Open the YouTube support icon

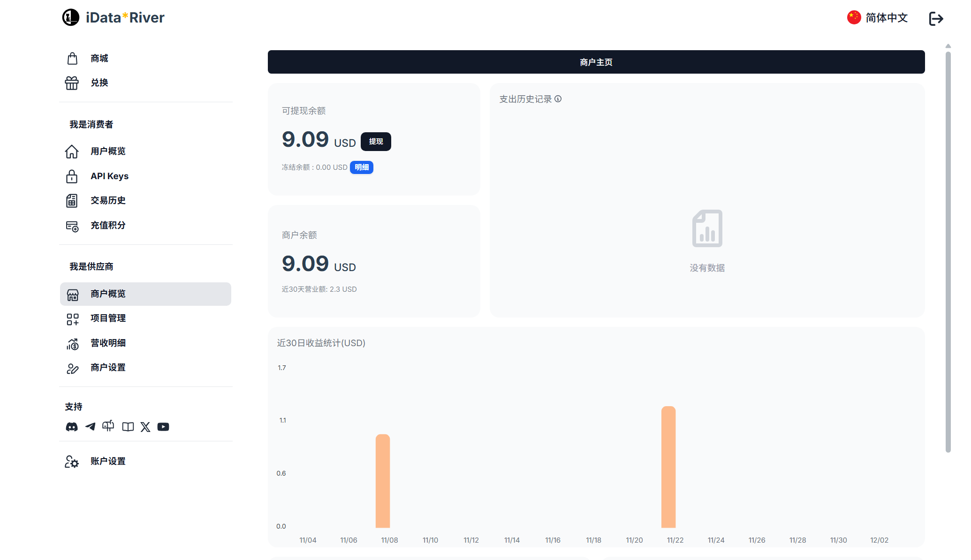click(163, 427)
